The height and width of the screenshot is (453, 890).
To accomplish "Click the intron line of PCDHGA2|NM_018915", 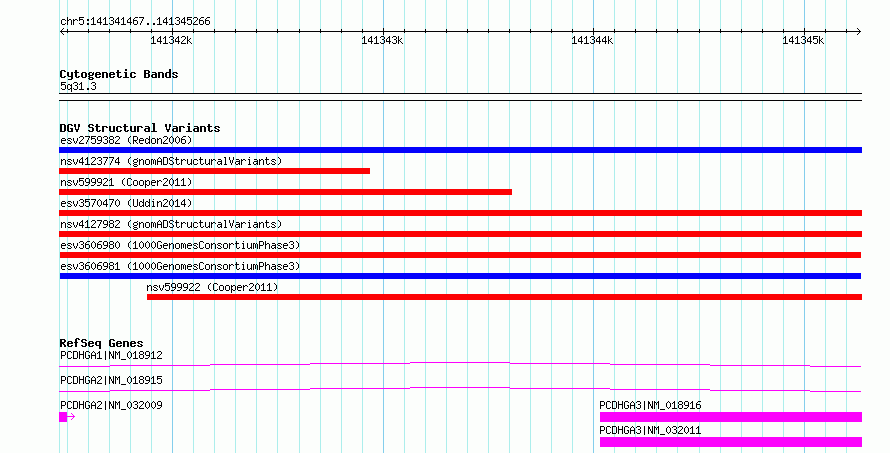I will (460, 388).
